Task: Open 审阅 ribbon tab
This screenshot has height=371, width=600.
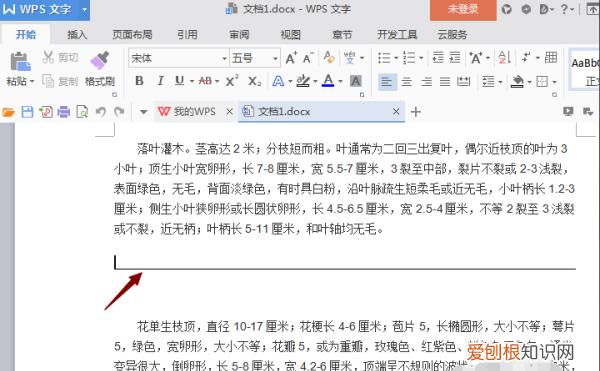Action: tap(239, 35)
